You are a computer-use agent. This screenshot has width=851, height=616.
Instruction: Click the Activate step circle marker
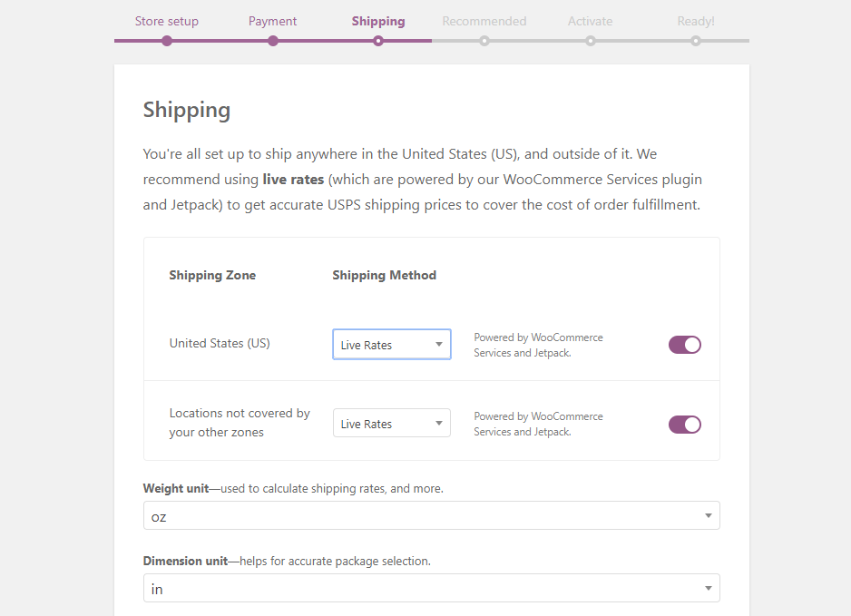591,41
